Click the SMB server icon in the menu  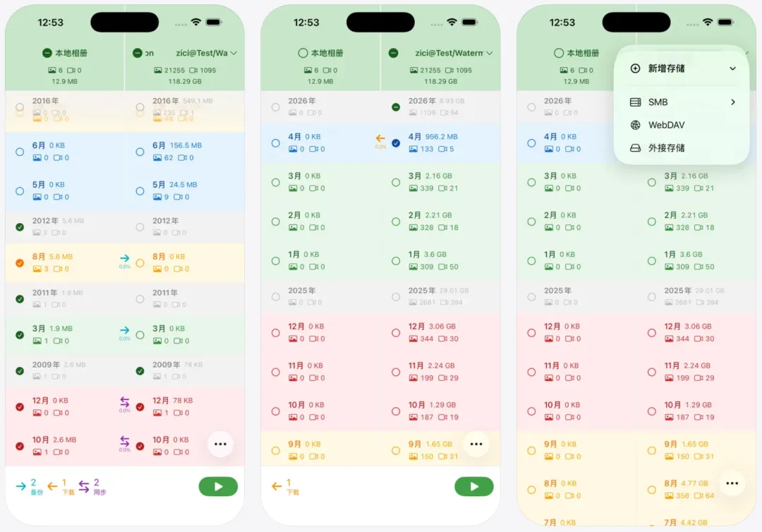click(635, 102)
